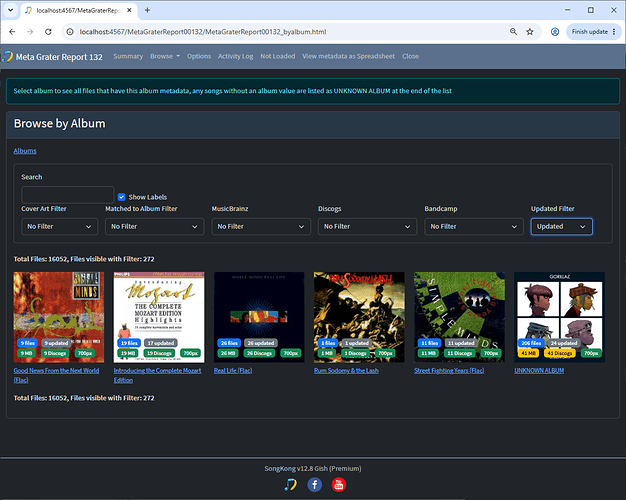Open the Not Loaded page
The height and width of the screenshot is (500, 626).
coord(278,56)
